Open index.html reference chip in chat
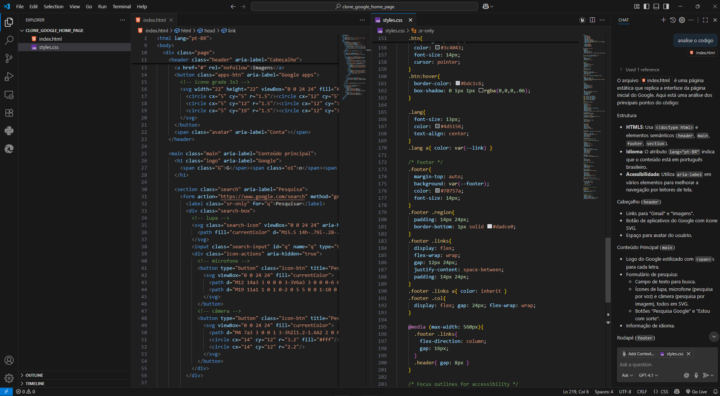The height and width of the screenshot is (396, 720). click(702, 53)
